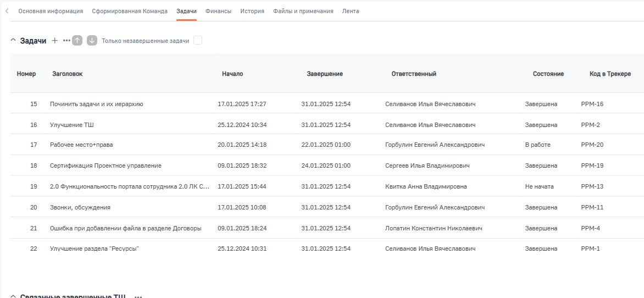Open task Улучшение ТШ
The image size is (644, 298).
coord(72,125)
